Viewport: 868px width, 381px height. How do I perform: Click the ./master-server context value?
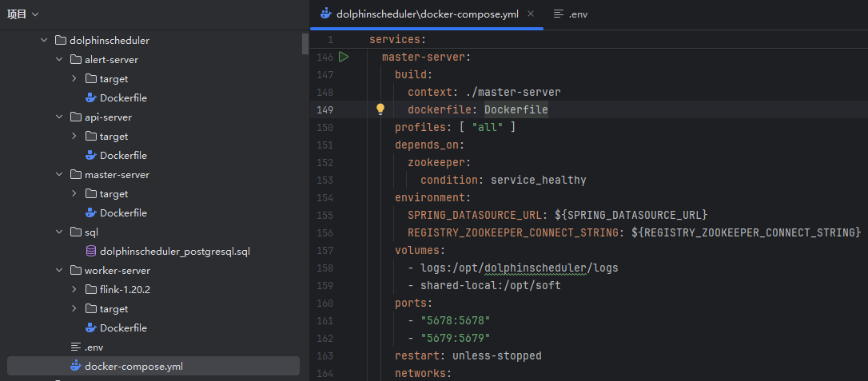coord(513,92)
